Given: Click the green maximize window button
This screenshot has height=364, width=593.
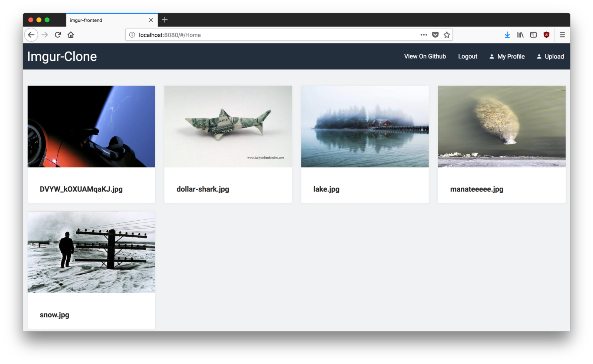Looking at the screenshot, I should click(47, 20).
